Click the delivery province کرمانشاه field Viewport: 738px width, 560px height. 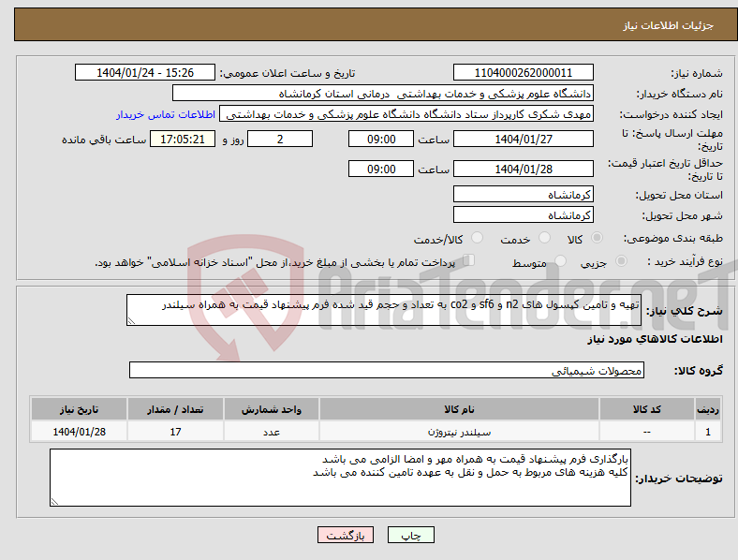click(524, 195)
